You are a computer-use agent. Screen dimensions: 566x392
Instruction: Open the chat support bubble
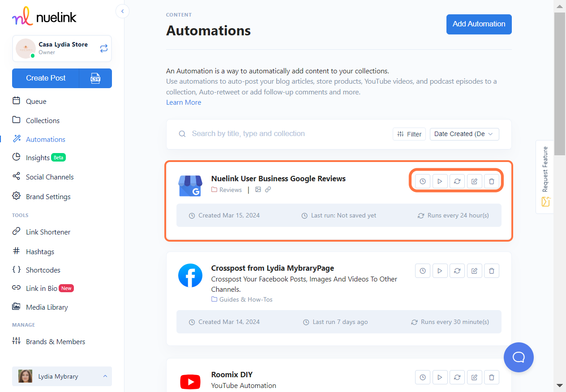click(x=519, y=357)
